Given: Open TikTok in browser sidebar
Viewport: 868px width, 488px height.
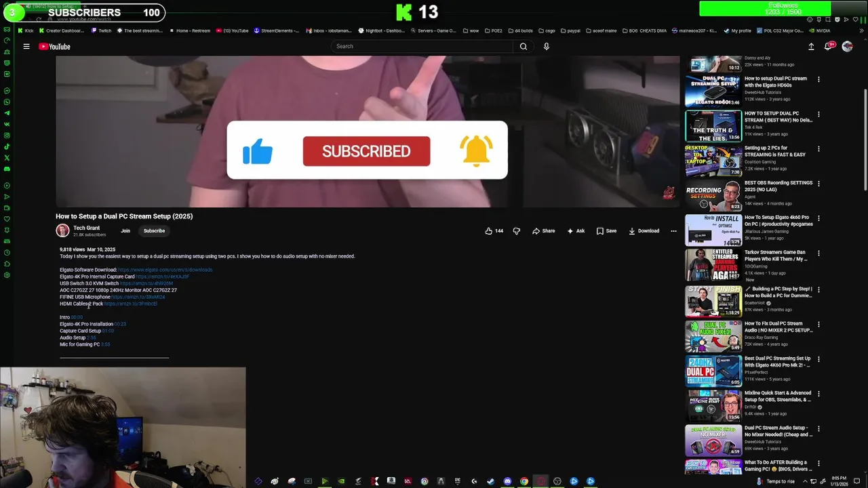Looking at the screenshot, I should pyautogui.click(x=7, y=146).
